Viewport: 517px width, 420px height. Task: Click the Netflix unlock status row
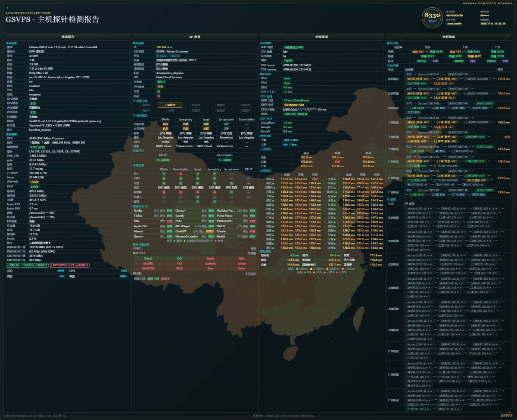point(153,210)
